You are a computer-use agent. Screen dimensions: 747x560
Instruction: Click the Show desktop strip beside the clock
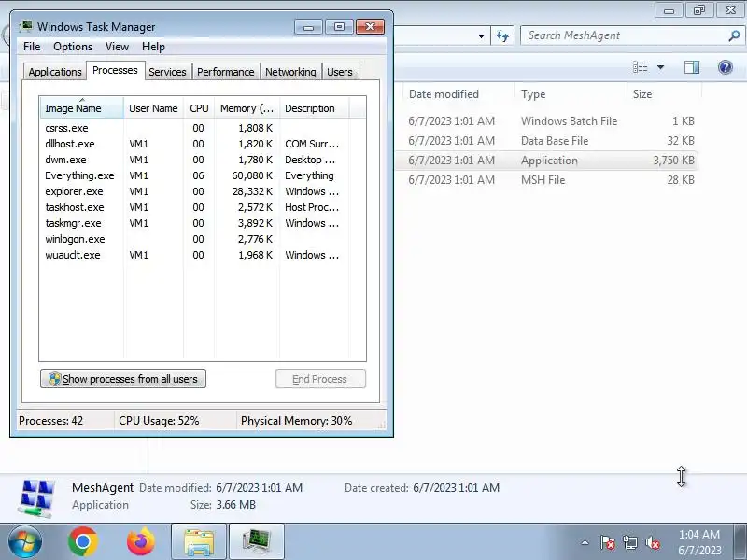tap(740, 542)
